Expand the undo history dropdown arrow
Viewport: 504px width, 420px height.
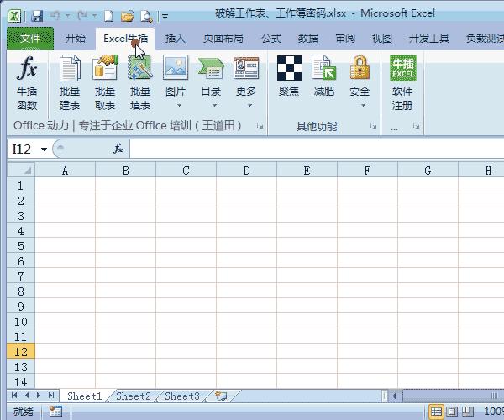coord(68,15)
